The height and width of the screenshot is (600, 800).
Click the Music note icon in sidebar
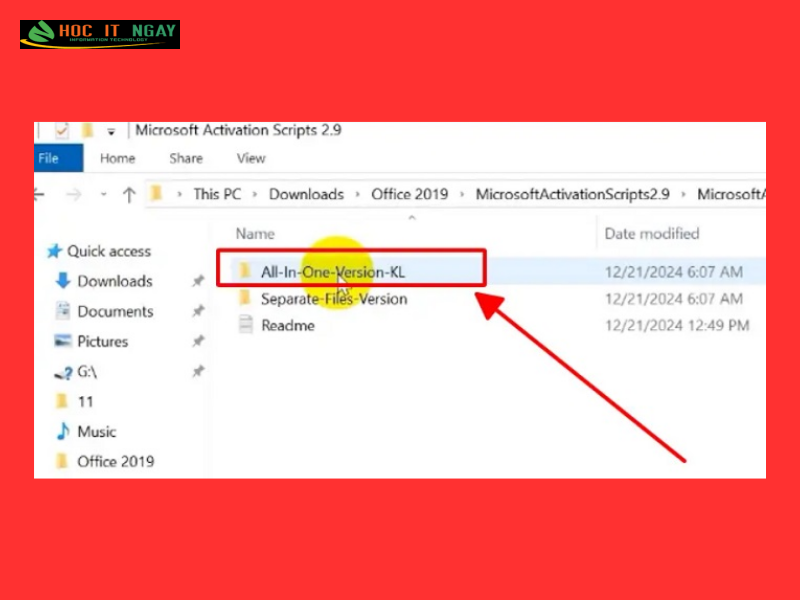[63, 431]
